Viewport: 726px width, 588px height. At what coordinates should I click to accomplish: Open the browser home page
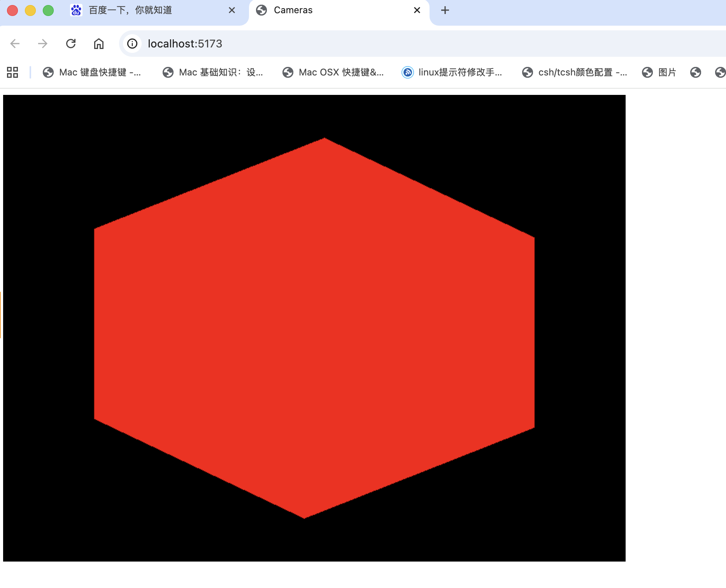pyautogui.click(x=99, y=44)
